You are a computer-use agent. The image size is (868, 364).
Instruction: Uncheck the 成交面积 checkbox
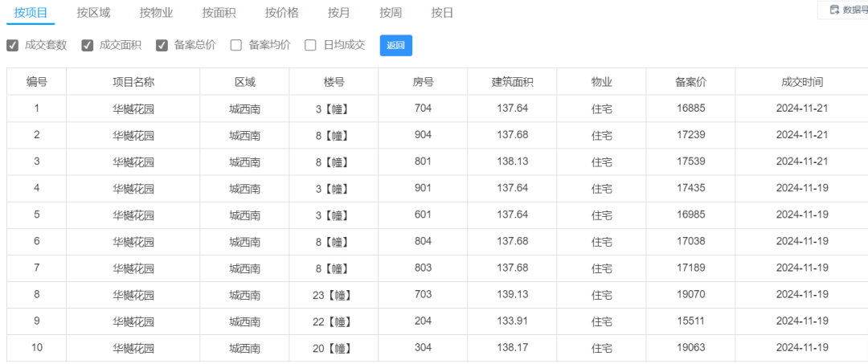point(87,45)
